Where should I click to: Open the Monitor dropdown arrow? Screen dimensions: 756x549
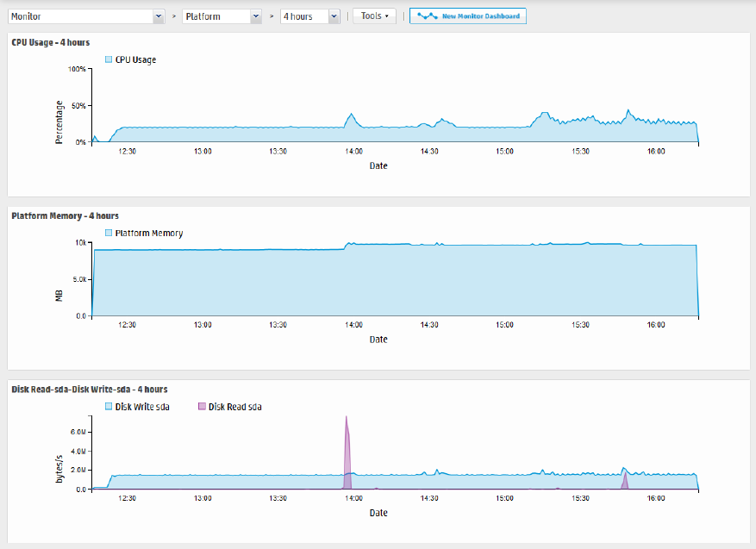click(x=159, y=16)
